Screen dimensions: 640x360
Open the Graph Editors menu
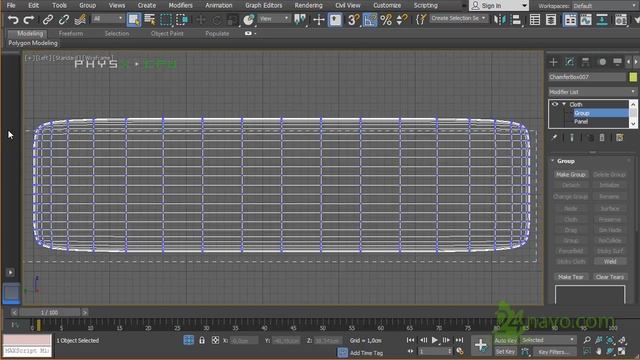click(x=264, y=5)
